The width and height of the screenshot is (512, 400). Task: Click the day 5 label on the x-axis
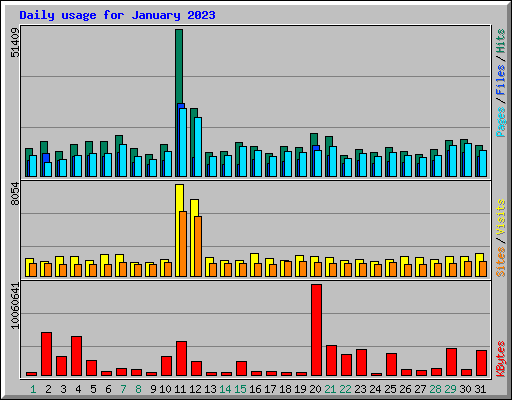(x=93, y=389)
